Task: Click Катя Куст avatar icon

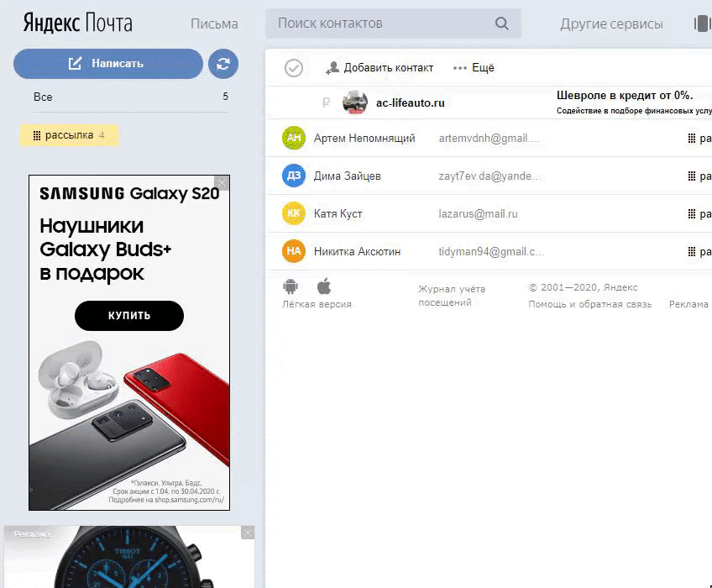Action: [x=294, y=213]
